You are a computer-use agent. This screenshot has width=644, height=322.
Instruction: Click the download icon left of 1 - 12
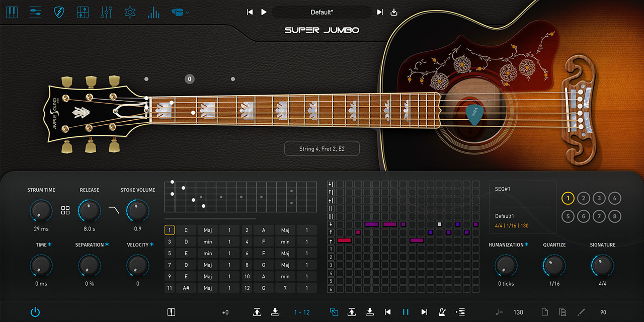pos(275,312)
